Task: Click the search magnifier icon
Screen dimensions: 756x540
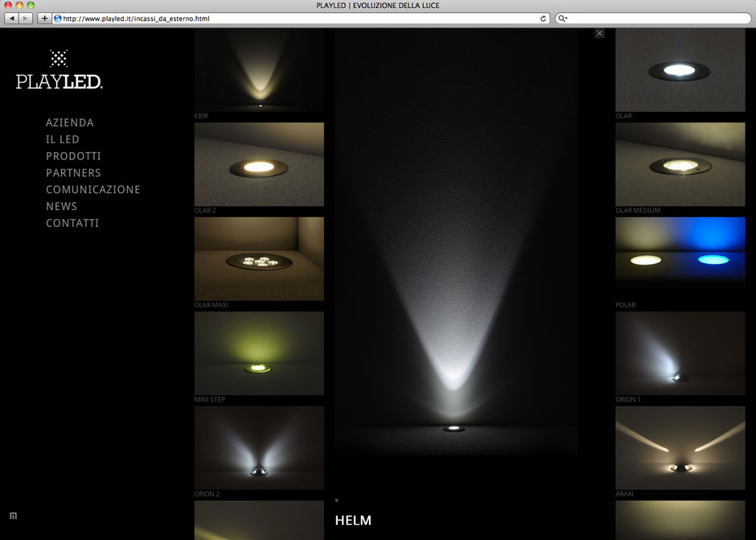Action: [562, 19]
